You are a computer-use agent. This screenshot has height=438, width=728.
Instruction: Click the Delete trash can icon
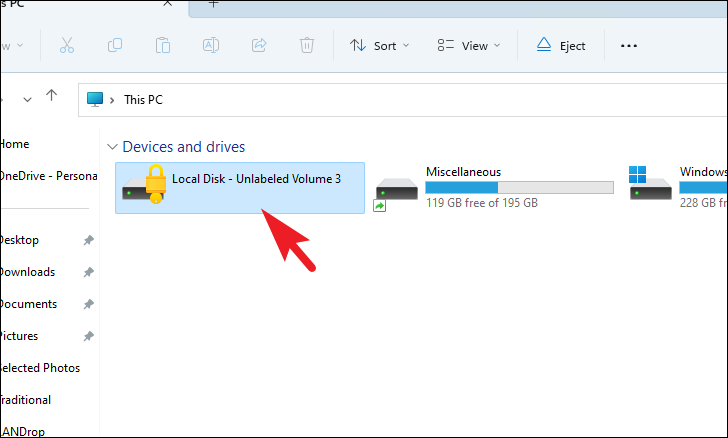pyautogui.click(x=307, y=45)
